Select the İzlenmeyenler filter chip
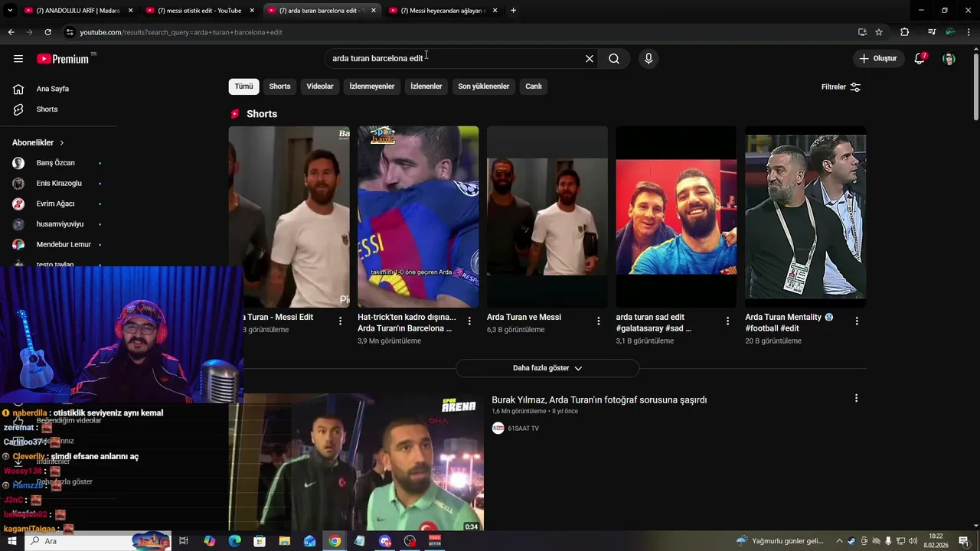The height and width of the screenshot is (551, 980). 372,86
